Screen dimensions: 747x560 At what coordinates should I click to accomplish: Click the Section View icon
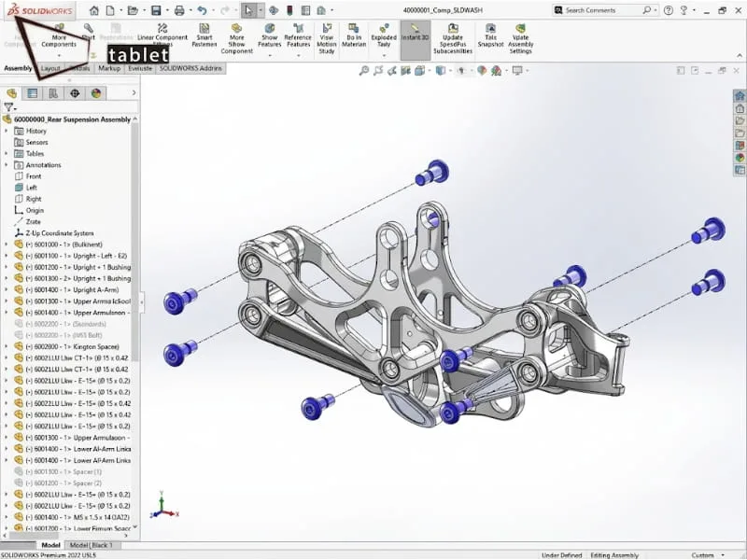pyautogui.click(x=406, y=71)
